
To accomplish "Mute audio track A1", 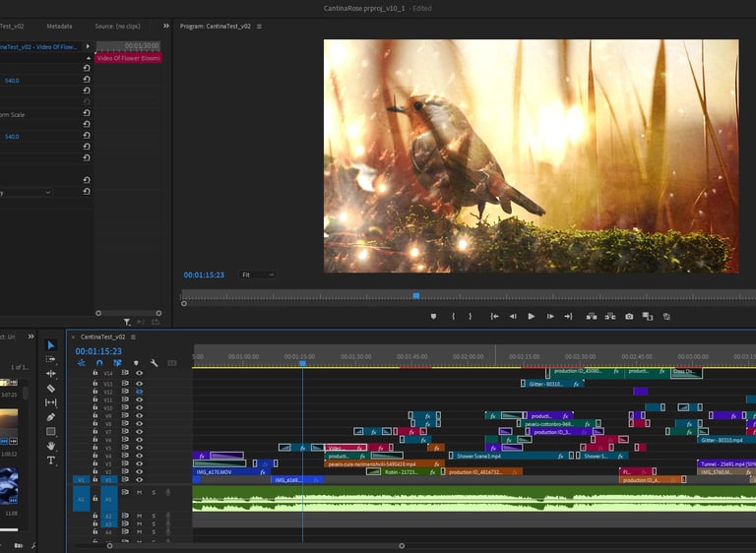I will (x=139, y=492).
